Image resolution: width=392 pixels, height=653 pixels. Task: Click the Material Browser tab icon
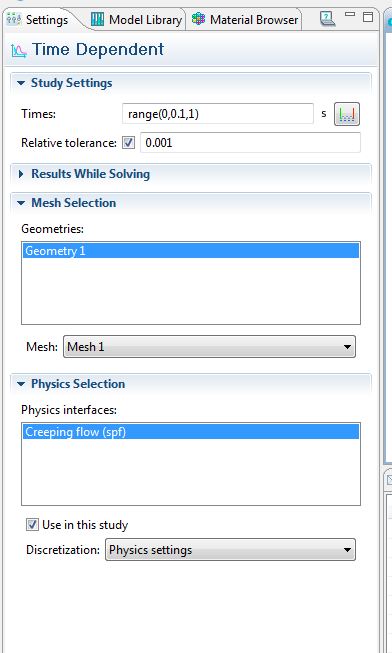pyautogui.click(x=198, y=19)
